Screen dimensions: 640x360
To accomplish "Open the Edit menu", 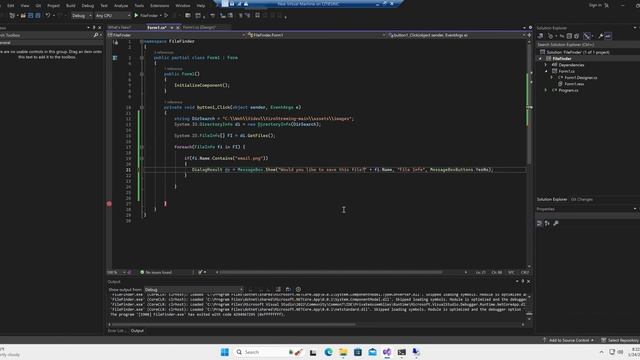I will [11, 6].
